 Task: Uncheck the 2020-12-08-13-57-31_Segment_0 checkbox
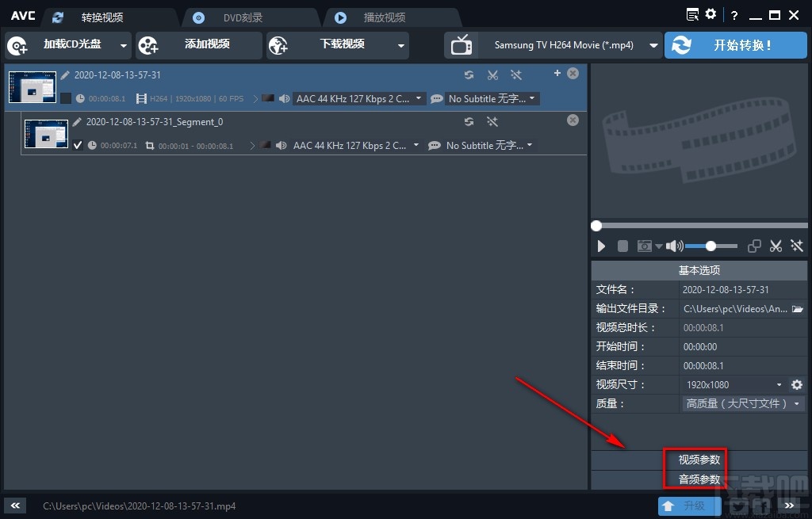(77, 145)
